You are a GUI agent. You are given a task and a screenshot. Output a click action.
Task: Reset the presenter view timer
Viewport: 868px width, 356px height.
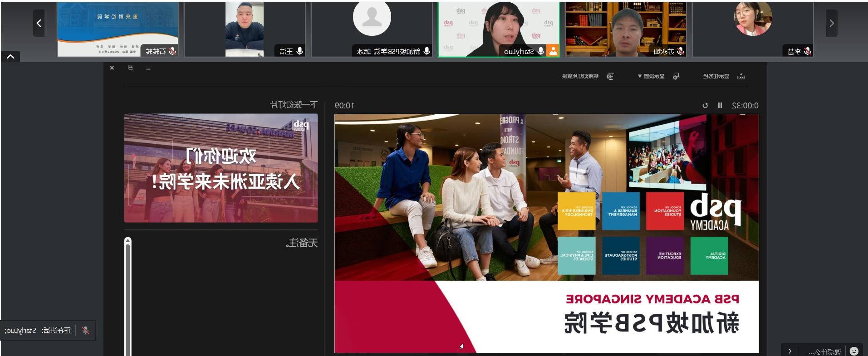click(x=705, y=105)
